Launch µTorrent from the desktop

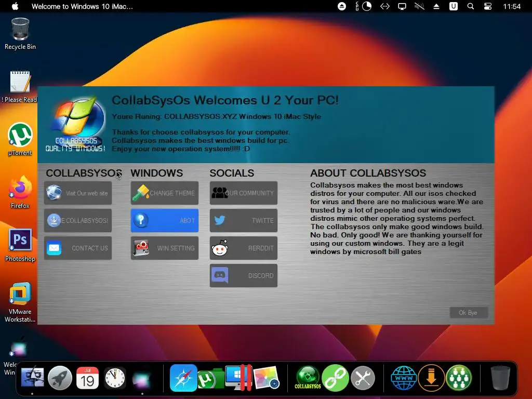pos(20,139)
